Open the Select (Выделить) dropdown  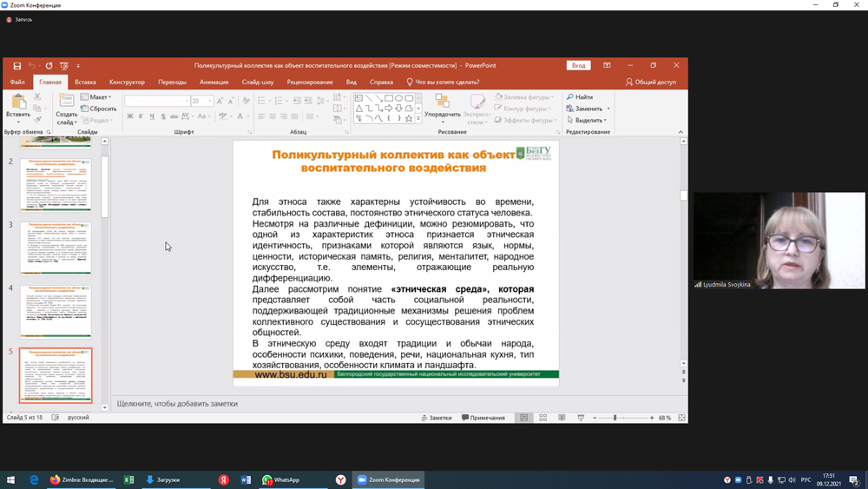(588, 121)
